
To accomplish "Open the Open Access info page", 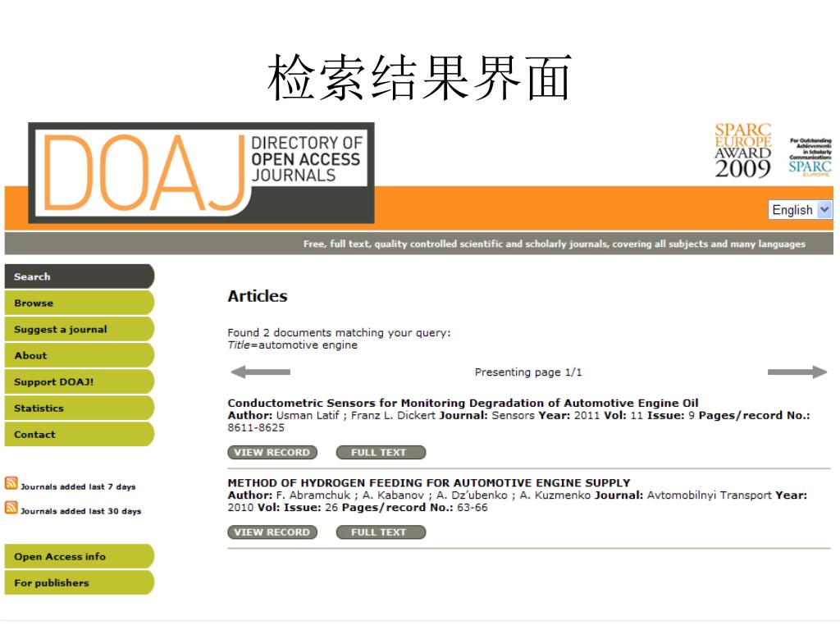I will pyautogui.click(x=80, y=556).
